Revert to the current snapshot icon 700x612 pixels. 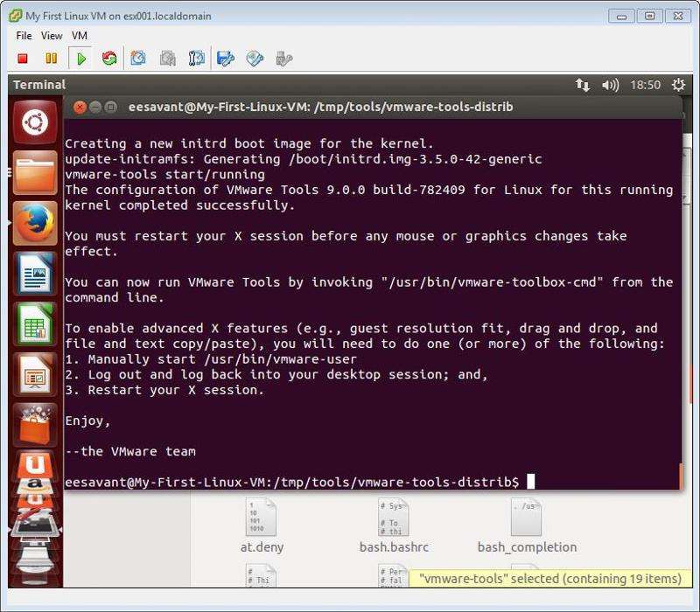point(168,59)
